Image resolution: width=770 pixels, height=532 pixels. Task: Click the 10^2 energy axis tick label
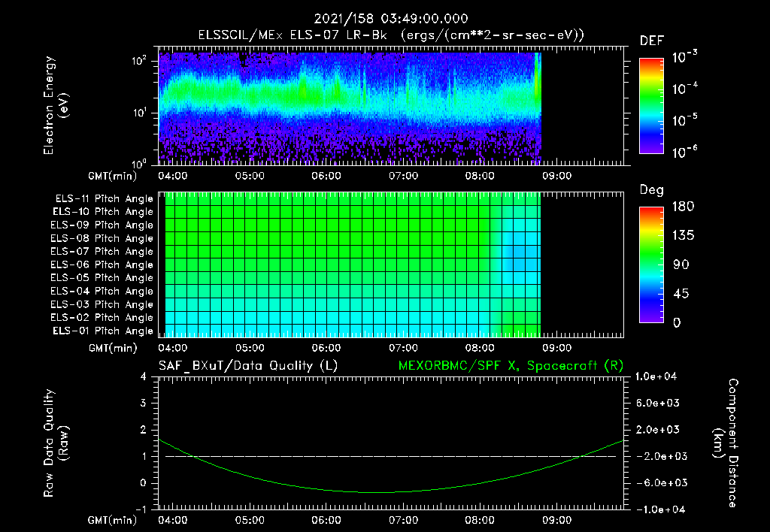coord(139,61)
